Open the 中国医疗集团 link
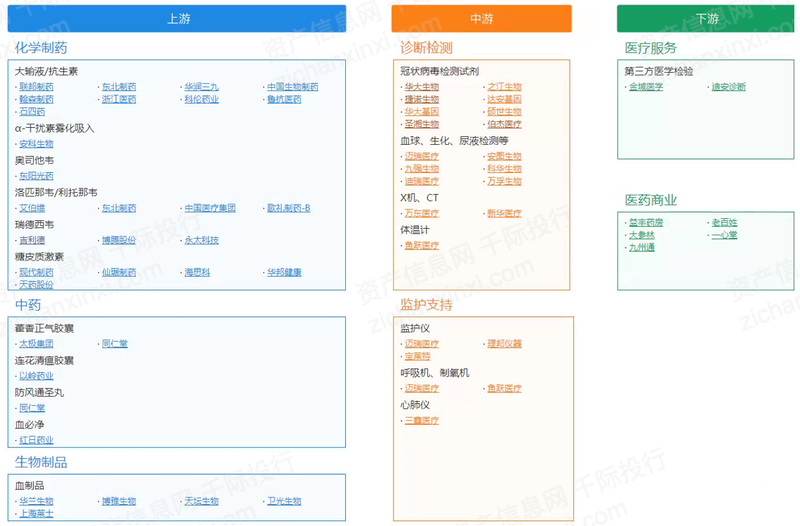 pos(210,208)
